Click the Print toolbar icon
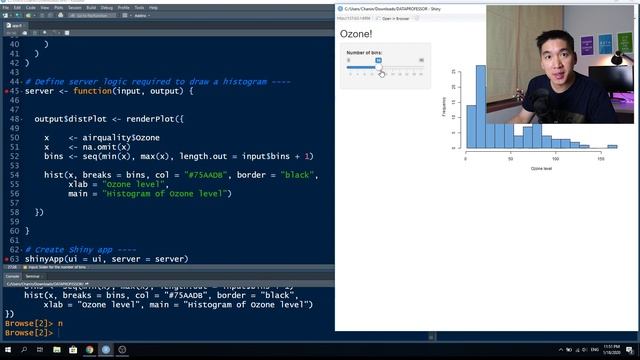 click(61, 16)
